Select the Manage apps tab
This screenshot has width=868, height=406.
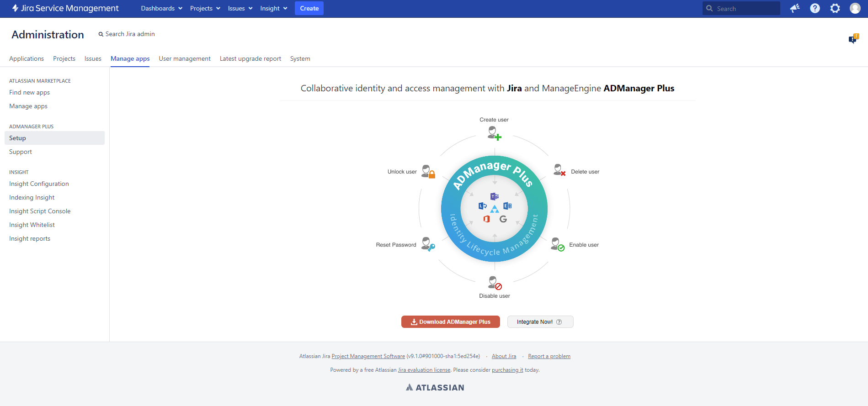point(130,58)
